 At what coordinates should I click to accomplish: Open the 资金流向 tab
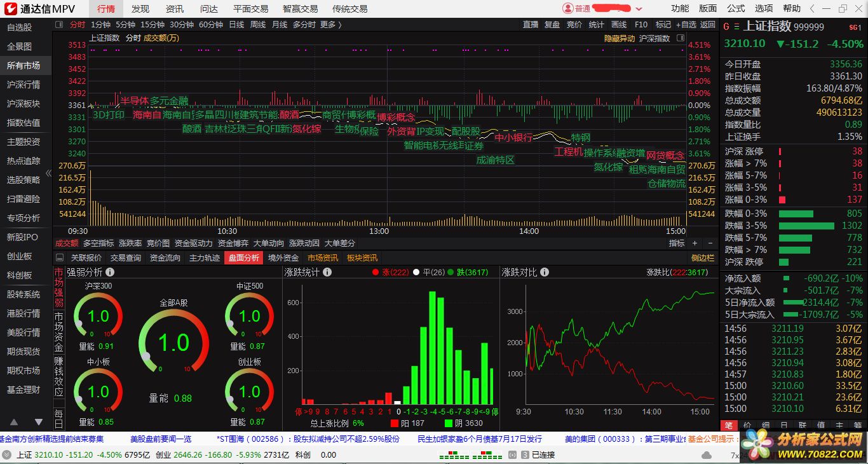[x=165, y=257]
